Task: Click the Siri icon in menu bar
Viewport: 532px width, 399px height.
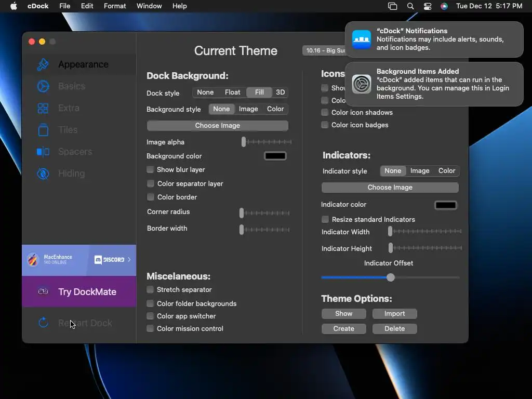Action: click(444, 6)
